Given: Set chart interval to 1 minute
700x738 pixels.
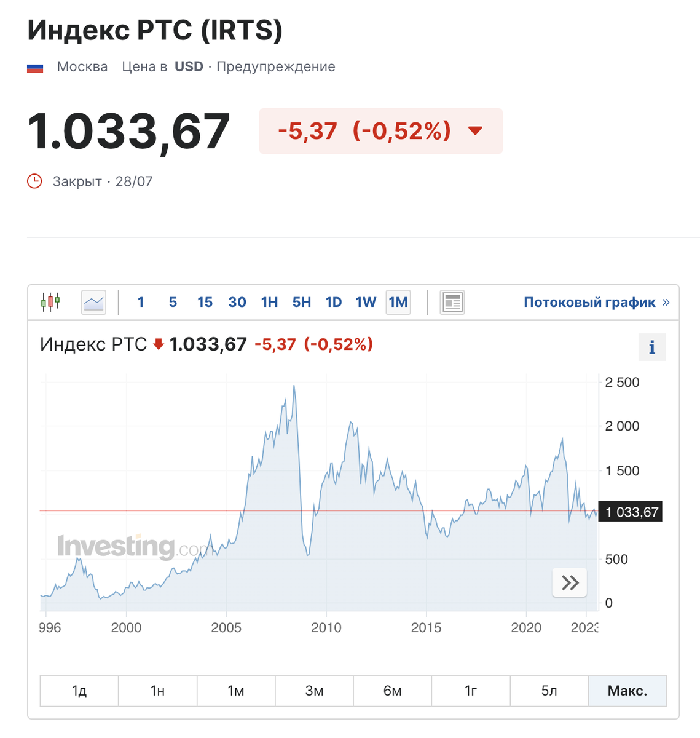Looking at the screenshot, I should (x=141, y=302).
